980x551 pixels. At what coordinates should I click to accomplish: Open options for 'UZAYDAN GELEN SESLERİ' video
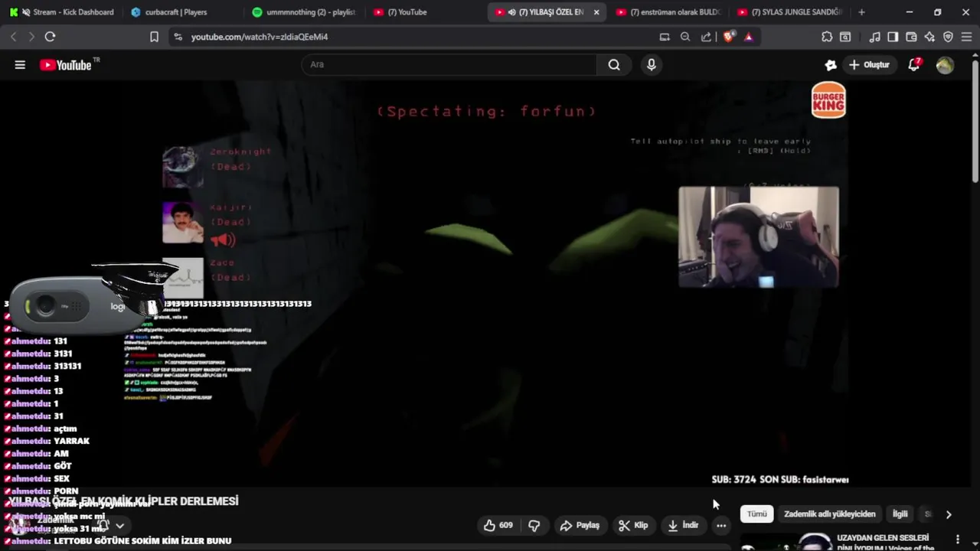pyautogui.click(x=958, y=540)
